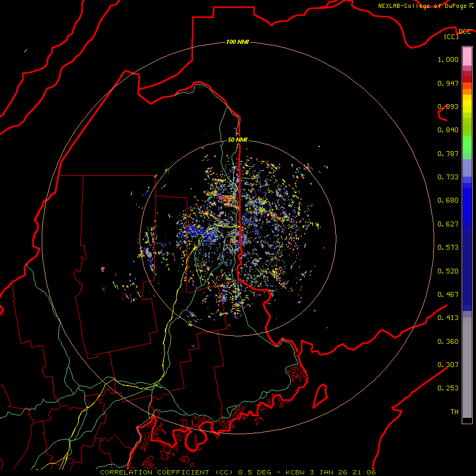This screenshot has height=476, width=476.
Task: Click the 0.307 colorbar value
Action: 448,365
